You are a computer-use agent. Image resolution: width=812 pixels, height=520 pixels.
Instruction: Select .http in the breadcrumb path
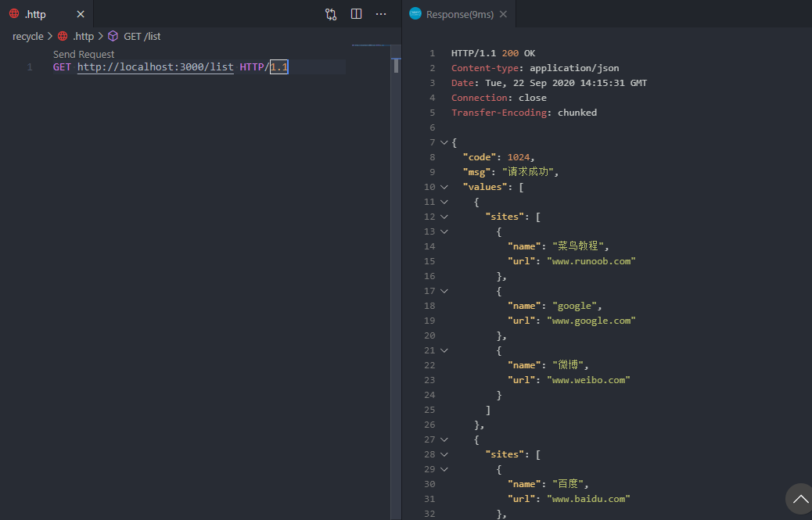(83, 36)
